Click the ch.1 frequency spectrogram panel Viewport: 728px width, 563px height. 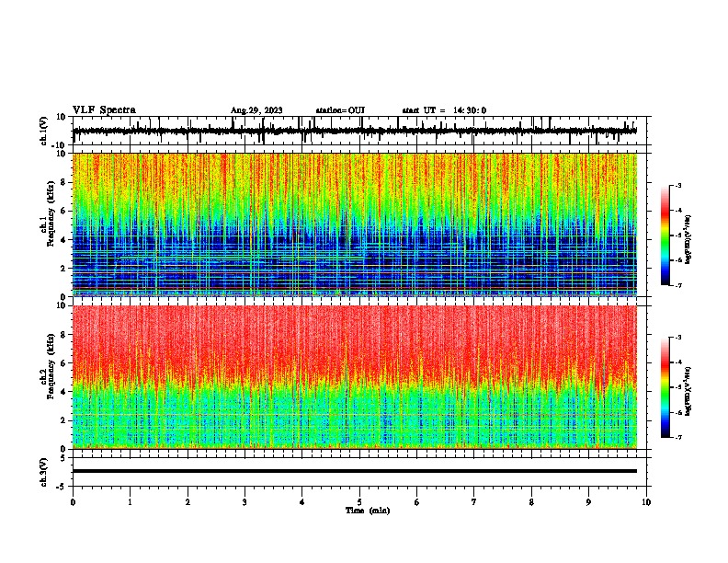(354, 224)
